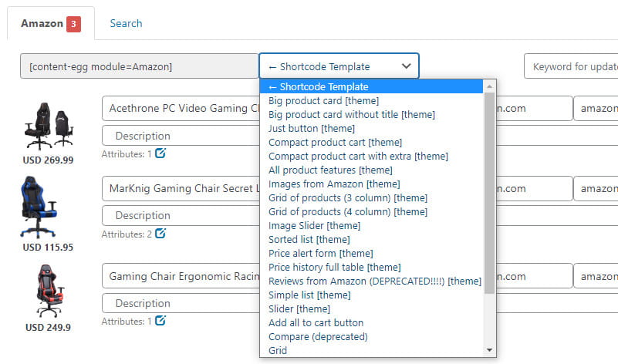Focus the keyword for update field
The image size is (618, 364).
(x=571, y=66)
